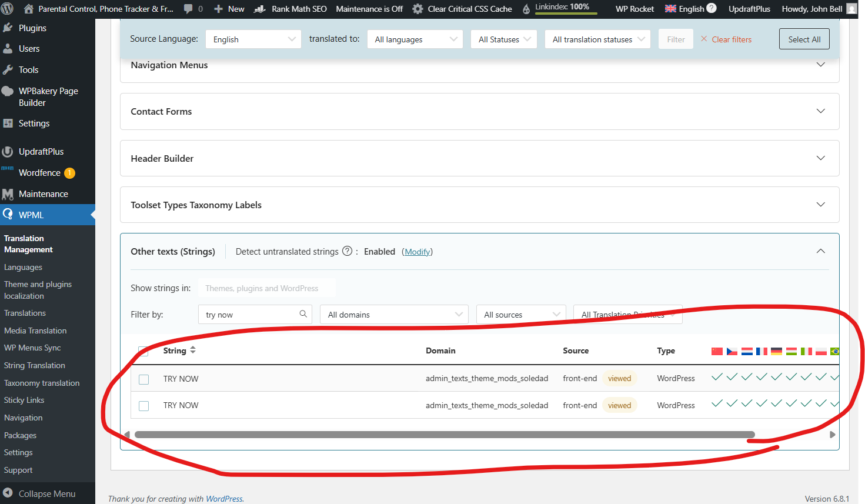Click the horizontal scrollbar thumb
Screen dimensions: 865x504
click(445, 435)
